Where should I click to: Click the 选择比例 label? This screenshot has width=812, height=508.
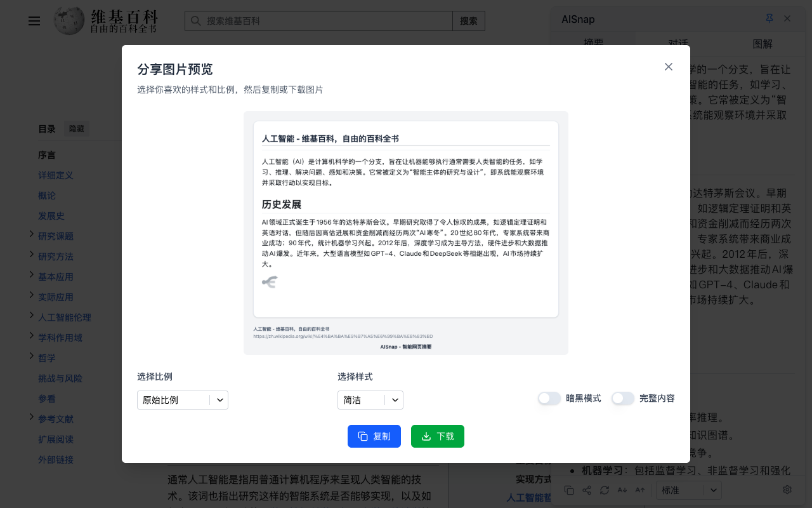click(155, 377)
